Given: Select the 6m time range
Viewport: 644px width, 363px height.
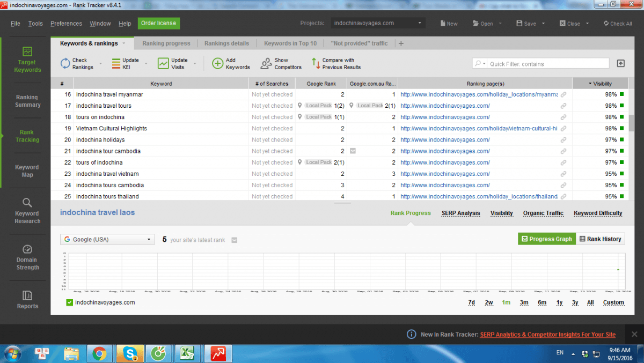Looking at the screenshot, I should click(542, 302).
